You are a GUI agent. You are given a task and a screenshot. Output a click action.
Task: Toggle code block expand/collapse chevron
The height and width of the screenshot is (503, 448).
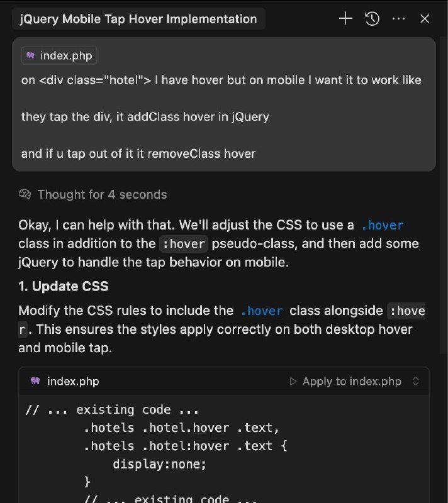point(415,382)
